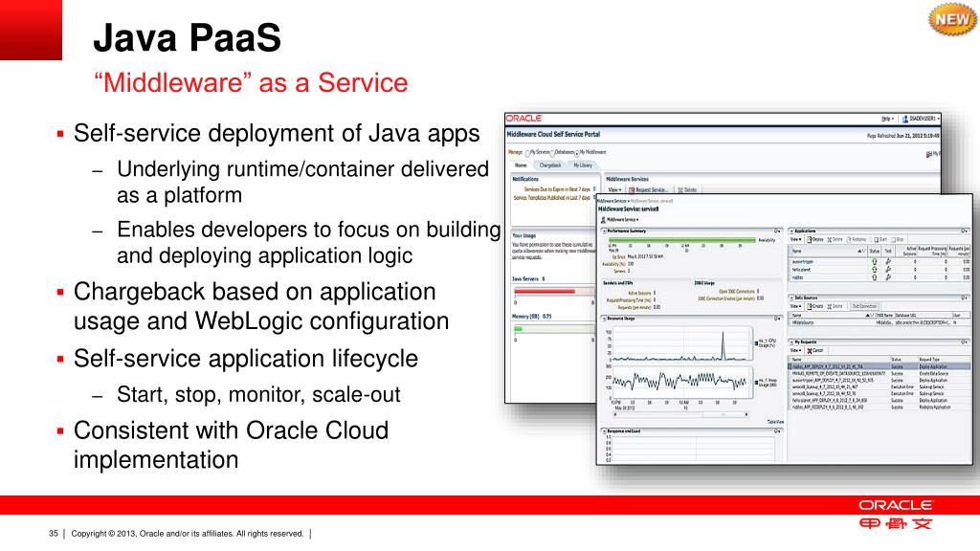Click Delete in Data Sources toolbar
Screen dimensions: 980x551
[835, 306]
